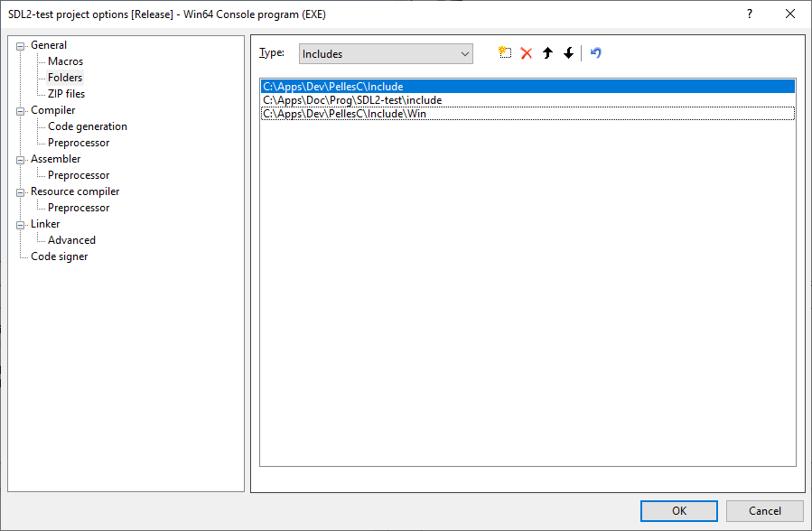Restore defaults with blue undo arrow

[x=595, y=52]
